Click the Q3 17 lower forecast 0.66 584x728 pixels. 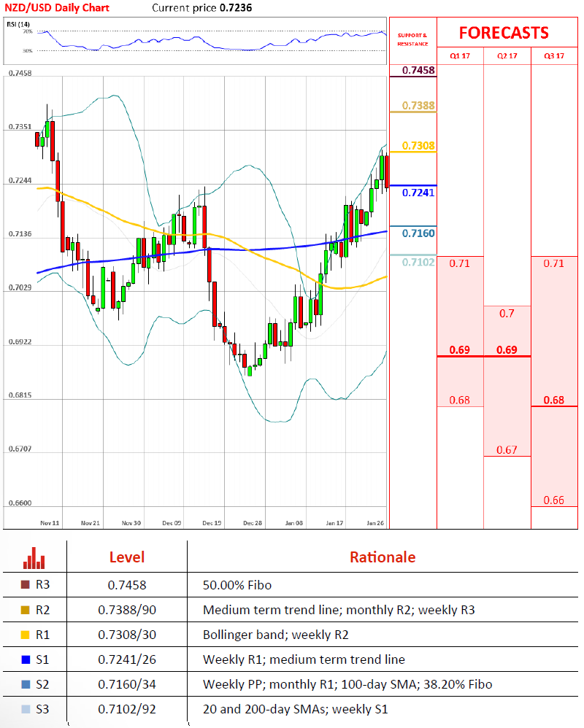(x=554, y=500)
